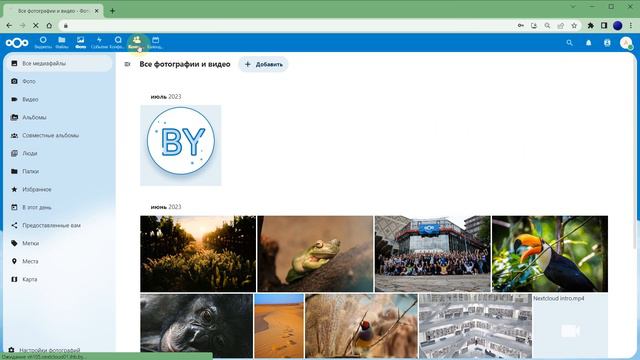Close the Все фотографии и видео tab
Viewport: 640px width, 360px height.
[x=97, y=11]
